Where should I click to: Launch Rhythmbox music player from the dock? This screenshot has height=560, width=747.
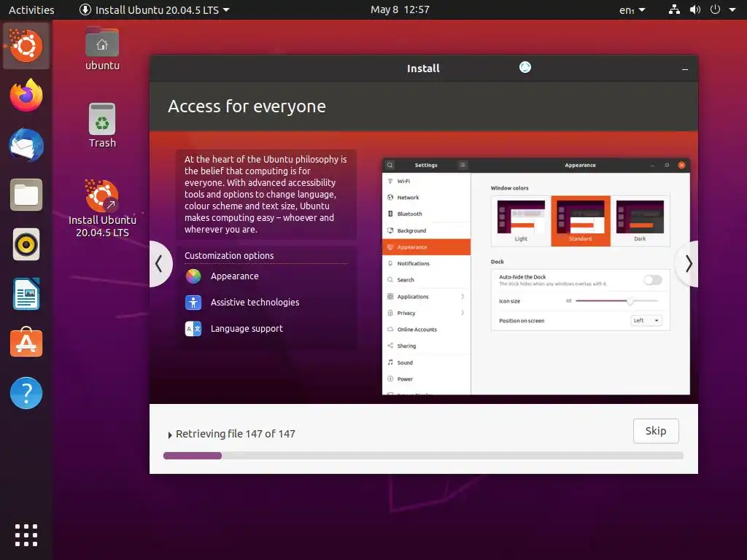(x=26, y=245)
